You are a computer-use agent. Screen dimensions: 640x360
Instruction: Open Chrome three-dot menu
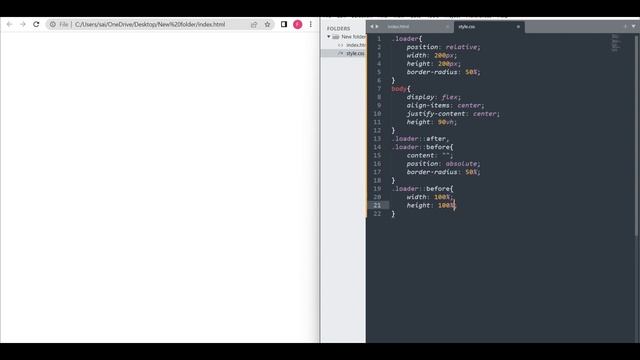311,24
